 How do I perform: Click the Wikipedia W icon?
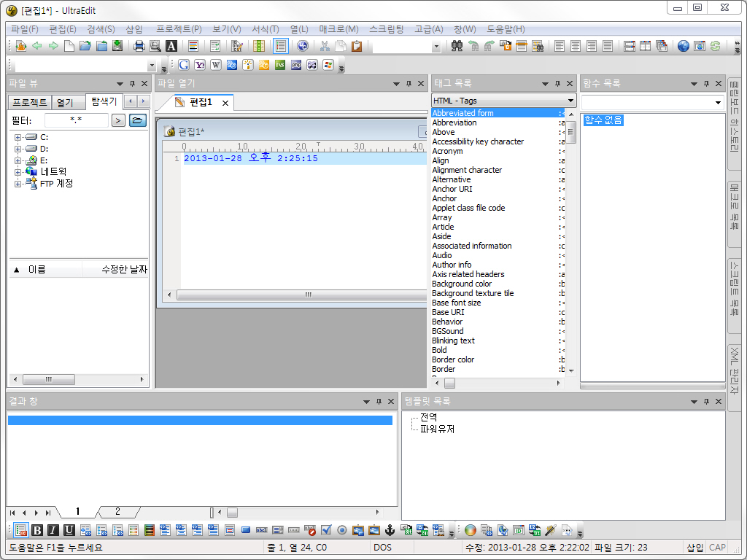point(216,65)
